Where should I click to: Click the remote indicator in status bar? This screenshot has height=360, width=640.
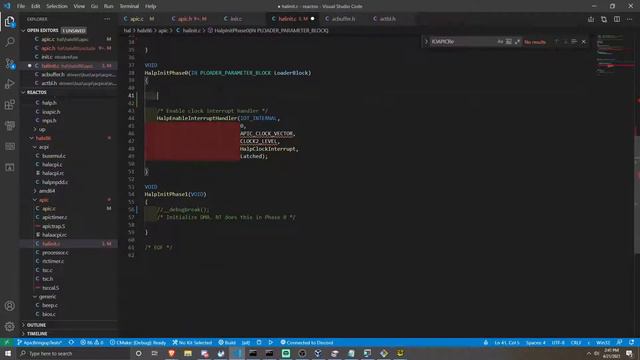tap(7, 342)
